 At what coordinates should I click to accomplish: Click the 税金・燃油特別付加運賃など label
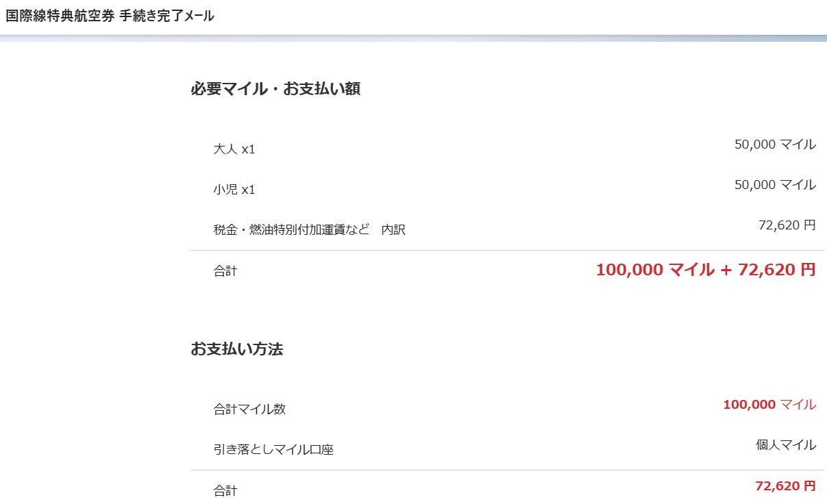(x=291, y=230)
